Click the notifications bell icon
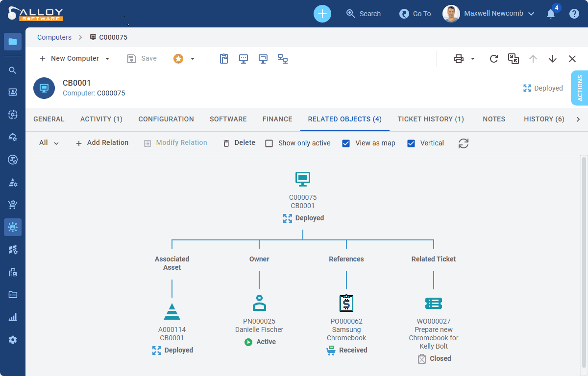 point(551,14)
